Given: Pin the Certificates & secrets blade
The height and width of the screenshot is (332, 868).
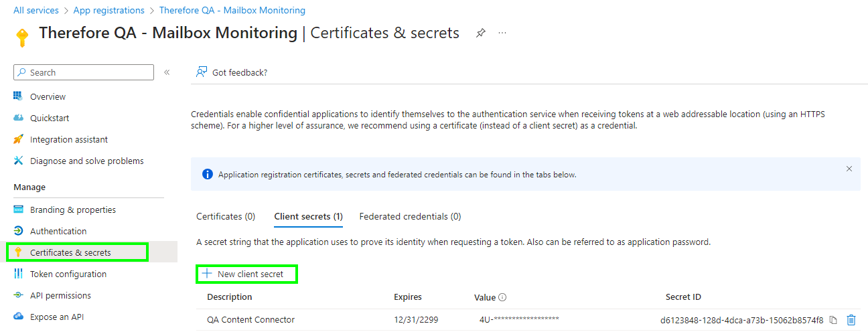Looking at the screenshot, I should (x=480, y=33).
